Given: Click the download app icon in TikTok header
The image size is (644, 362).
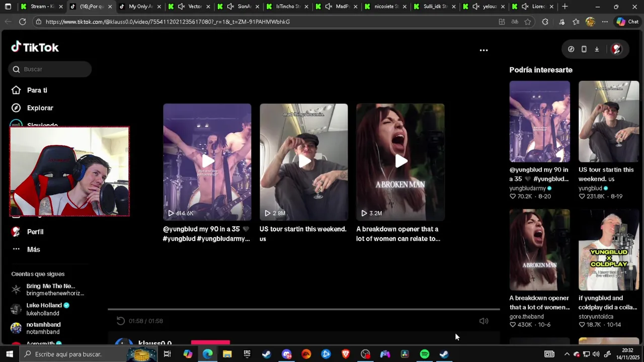Looking at the screenshot, I should [597, 49].
